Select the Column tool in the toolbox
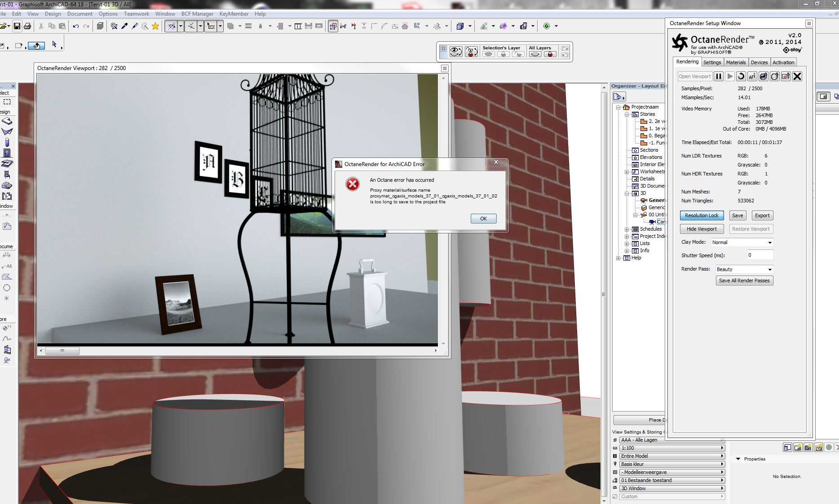The image size is (839, 504). click(x=7, y=143)
